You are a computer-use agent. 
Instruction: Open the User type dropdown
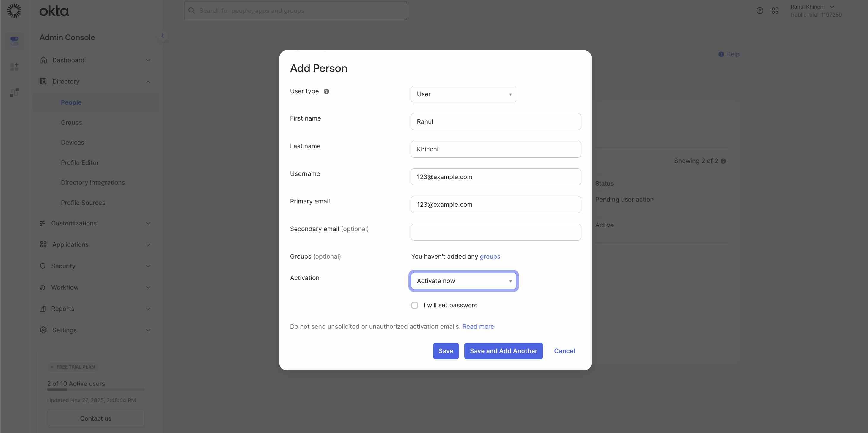coord(463,94)
